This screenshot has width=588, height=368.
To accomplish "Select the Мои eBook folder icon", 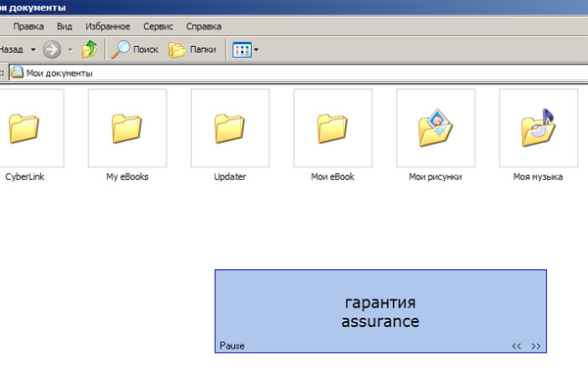I will pos(332,128).
